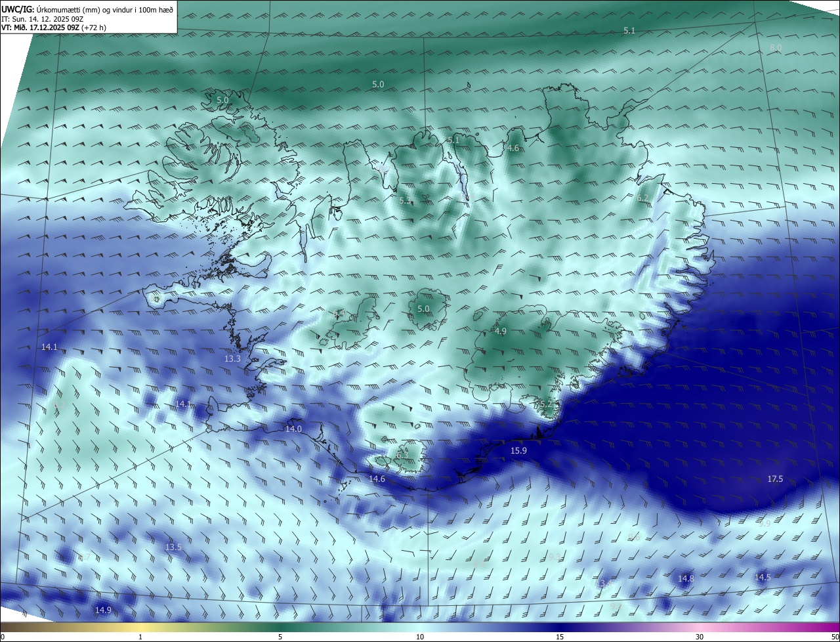
Task: Click the 17.5 value label on the map
Action: (775, 479)
